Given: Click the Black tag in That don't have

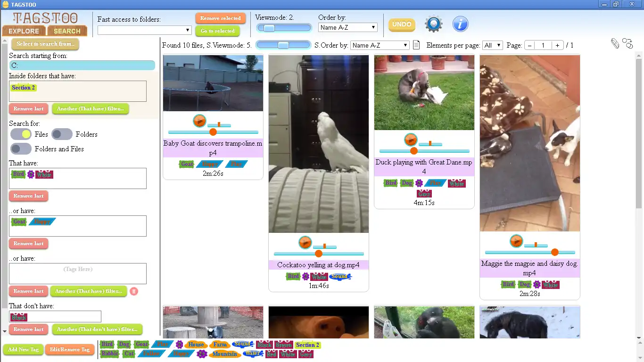Looking at the screenshot, I should click(19, 317).
